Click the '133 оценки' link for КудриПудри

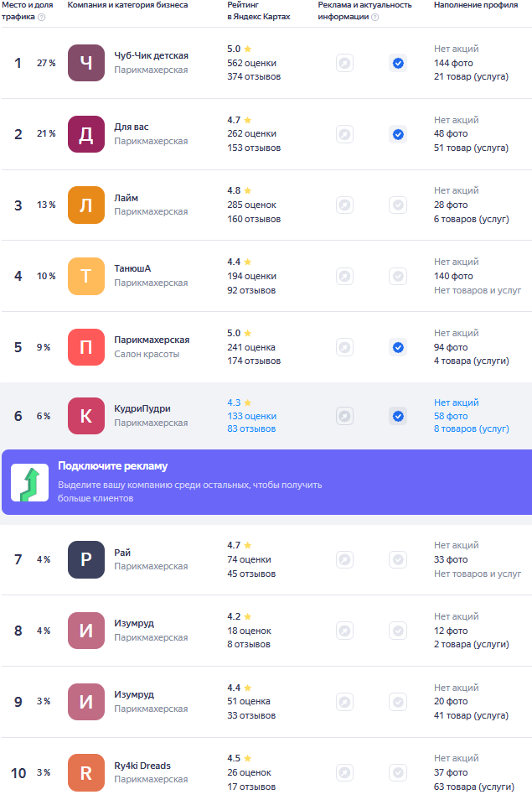[251, 416]
